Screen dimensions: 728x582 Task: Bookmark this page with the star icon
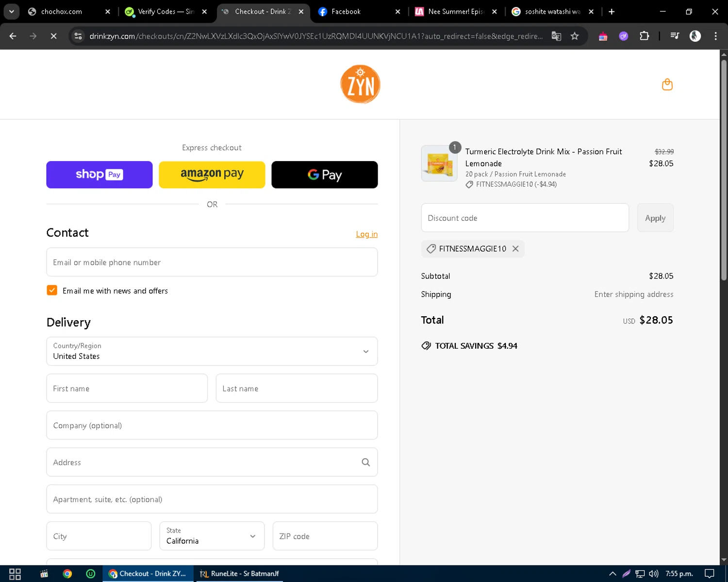coord(575,36)
